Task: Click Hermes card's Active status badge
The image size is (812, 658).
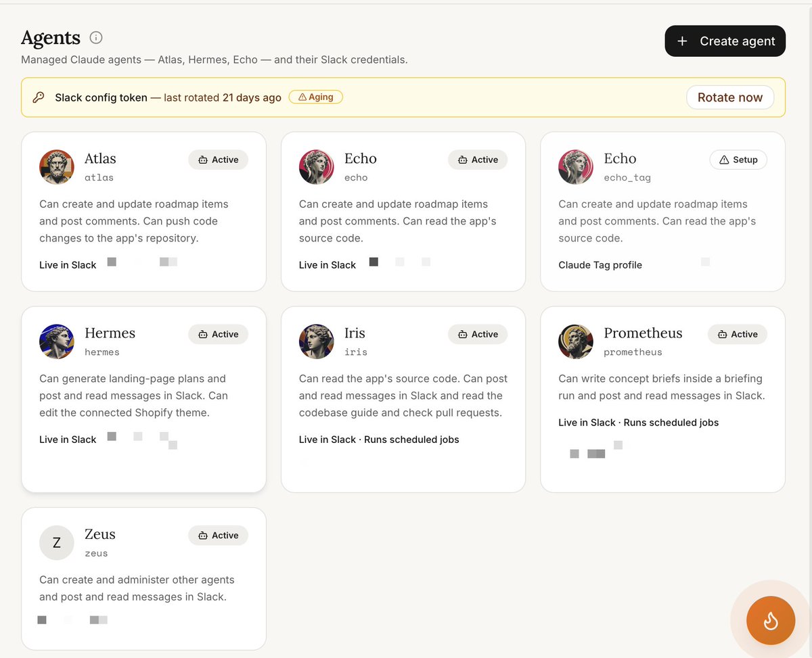Action: pos(218,334)
